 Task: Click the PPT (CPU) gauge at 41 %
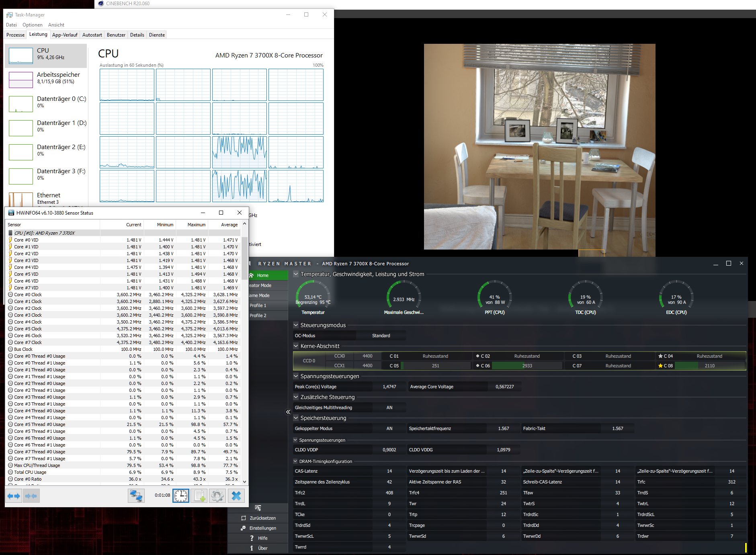click(x=495, y=298)
